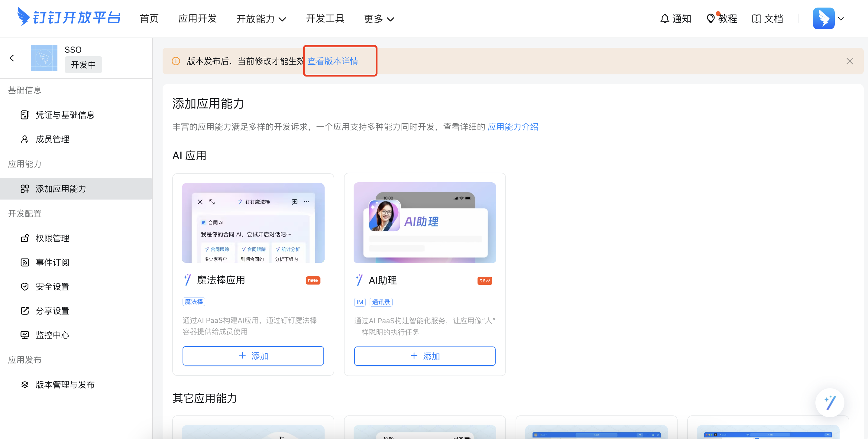Click the AI助理 preview image

(425, 223)
